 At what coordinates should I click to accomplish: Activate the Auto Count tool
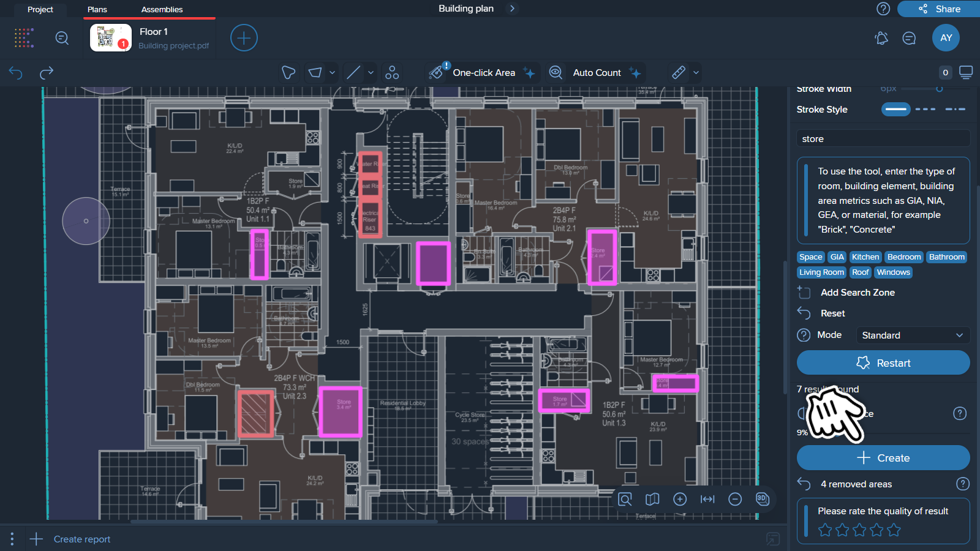(595, 73)
